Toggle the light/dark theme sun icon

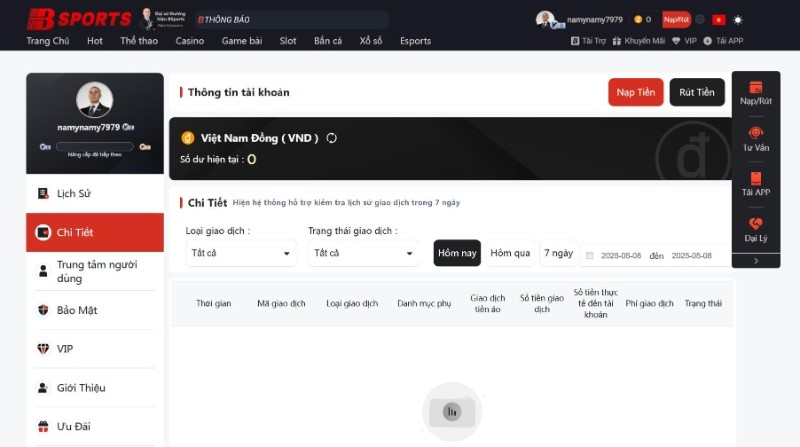(737, 20)
